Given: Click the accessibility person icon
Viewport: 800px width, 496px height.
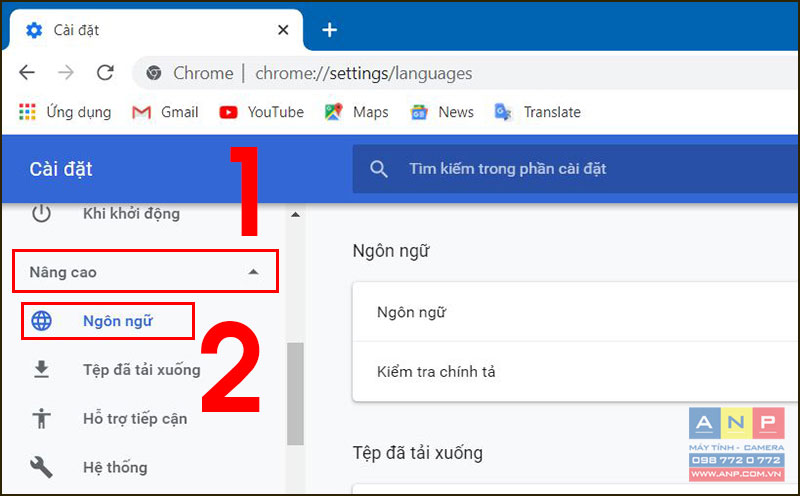Looking at the screenshot, I should pyautogui.click(x=41, y=418).
